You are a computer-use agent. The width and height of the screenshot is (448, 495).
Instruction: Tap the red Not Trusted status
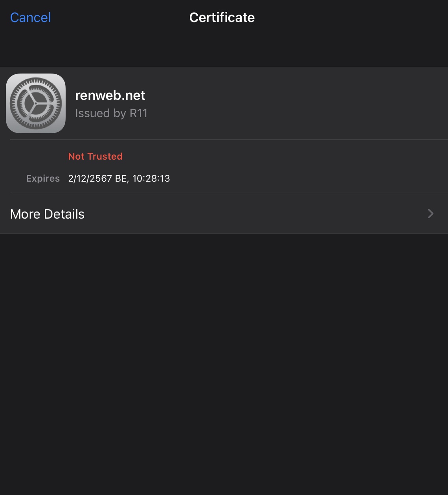coord(95,156)
